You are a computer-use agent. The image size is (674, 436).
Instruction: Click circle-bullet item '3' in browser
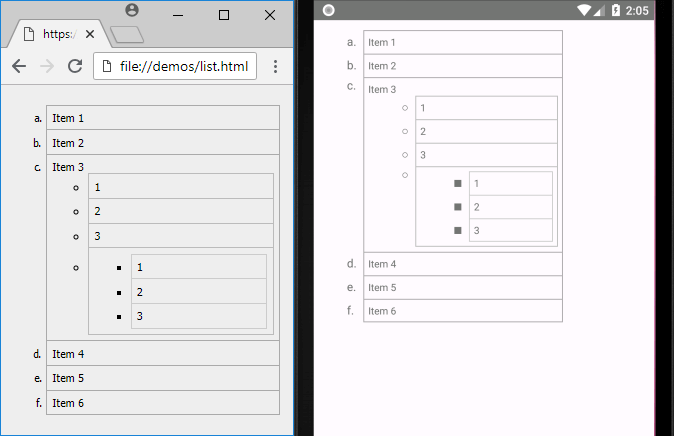(x=181, y=236)
